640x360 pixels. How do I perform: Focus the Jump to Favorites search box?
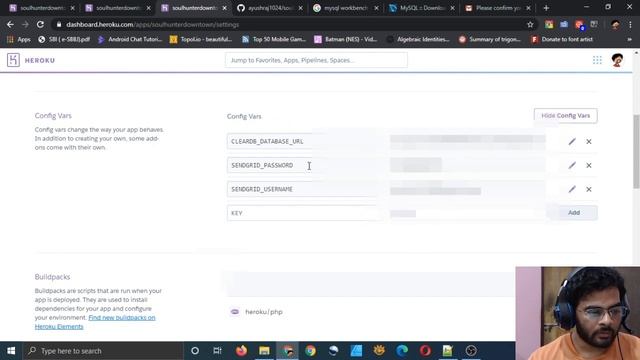pyautogui.click(x=316, y=60)
